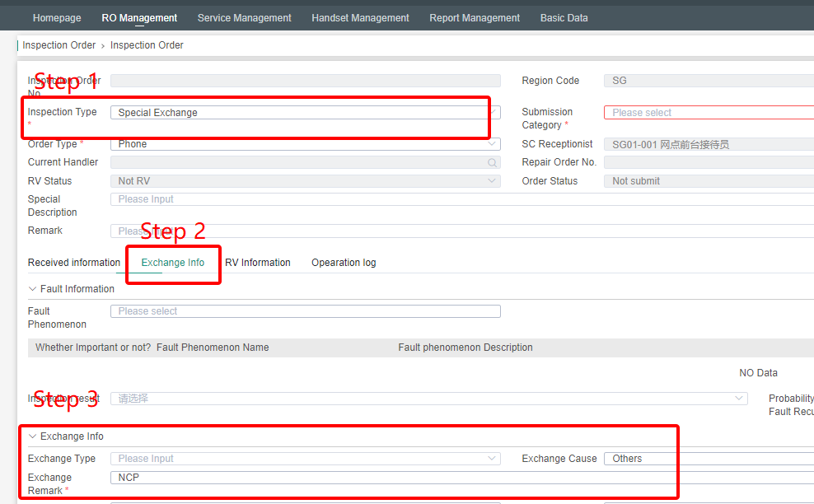Collapse the Fault Information section
This screenshot has height=504, width=814.
(33, 289)
